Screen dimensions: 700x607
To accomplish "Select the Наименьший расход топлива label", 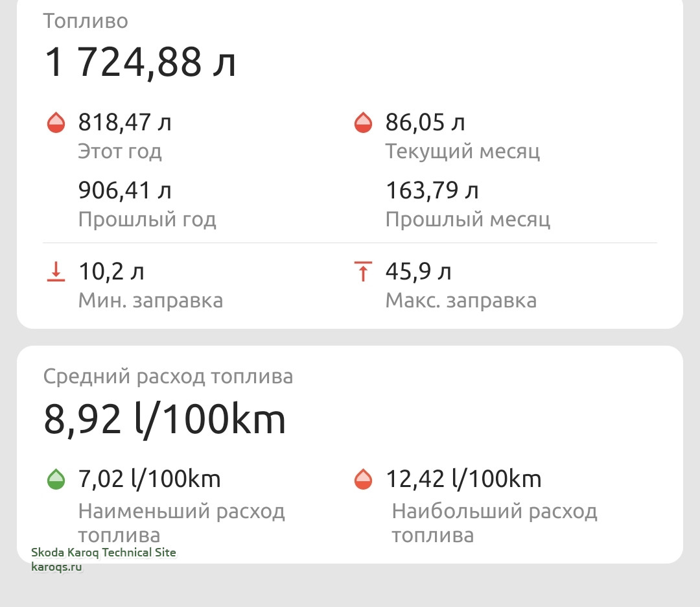I will click(x=181, y=523).
